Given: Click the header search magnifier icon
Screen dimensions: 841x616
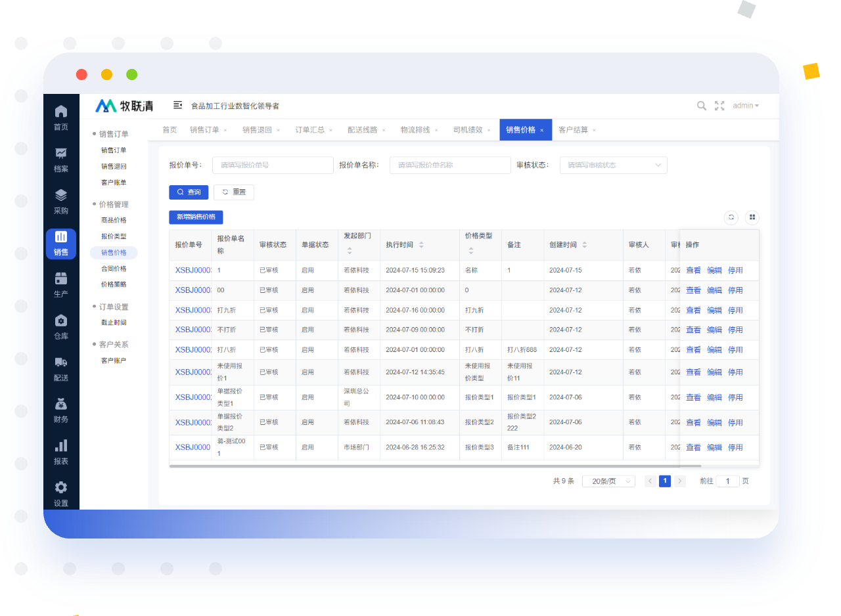Looking at the screenshot, I should click(x=702, y=106).
